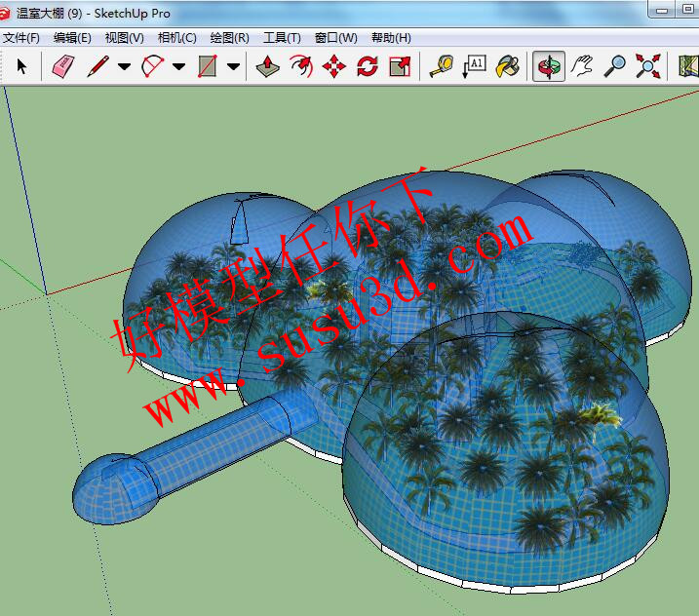Screen dimensions: 699x616
Task: Select the Arc drawing tool
Action: pyautogui.click(x=152, y=66)
